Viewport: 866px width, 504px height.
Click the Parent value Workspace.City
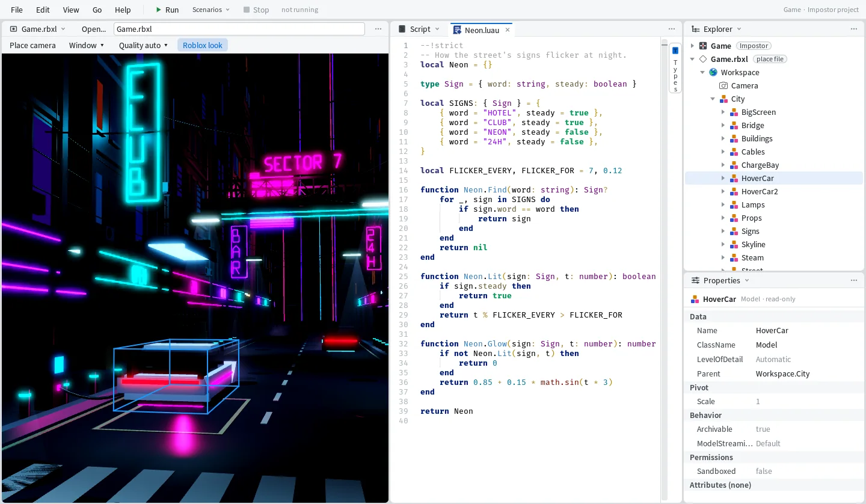pyautogui.click(x=782, y=373)
